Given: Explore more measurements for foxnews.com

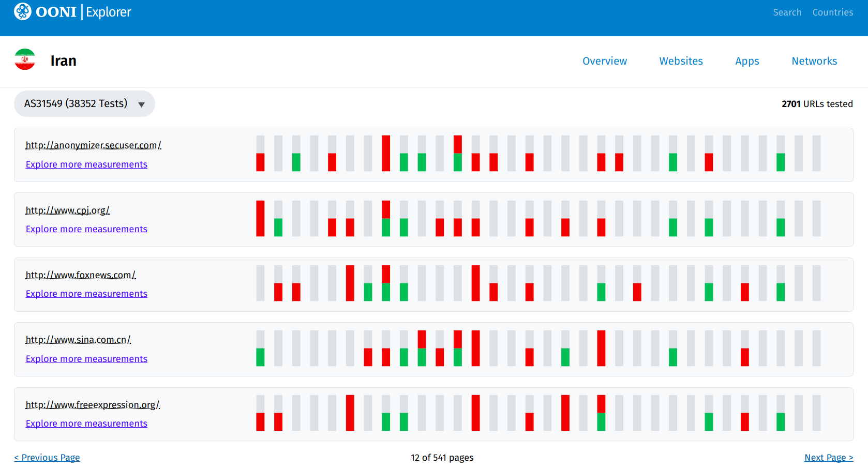Looking at the screenshot, I should click(86, 293).
